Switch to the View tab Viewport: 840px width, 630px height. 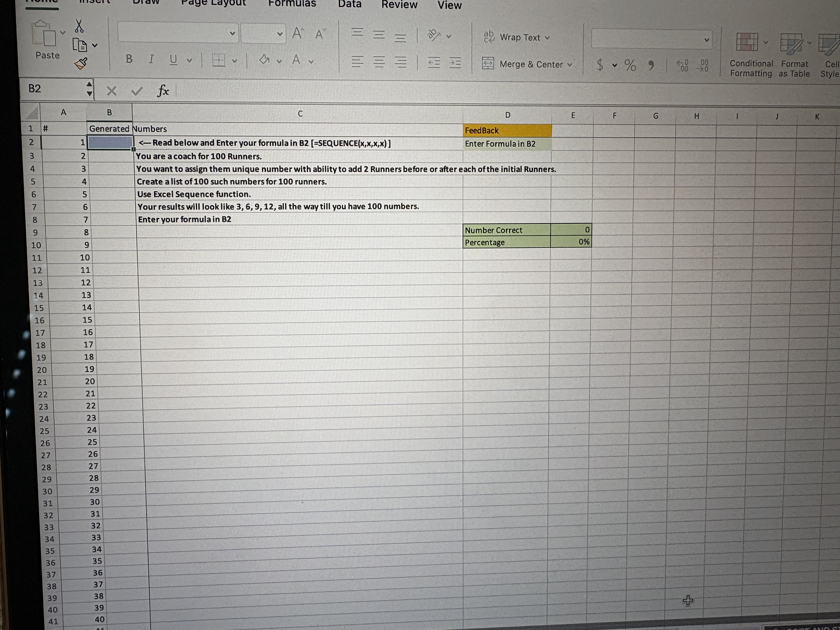(450, 5)
